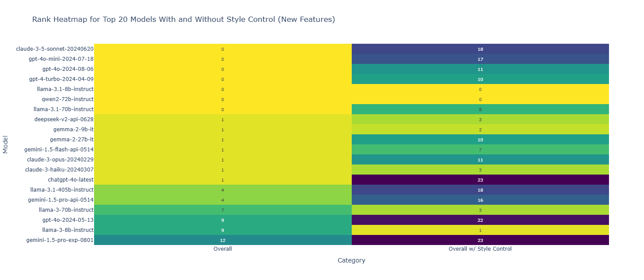Select gpt-4o-2024-05-13's Style Control cell showing 22
Image resolution: width=644 pixels, height=280 pixels.
pos(480,220)
